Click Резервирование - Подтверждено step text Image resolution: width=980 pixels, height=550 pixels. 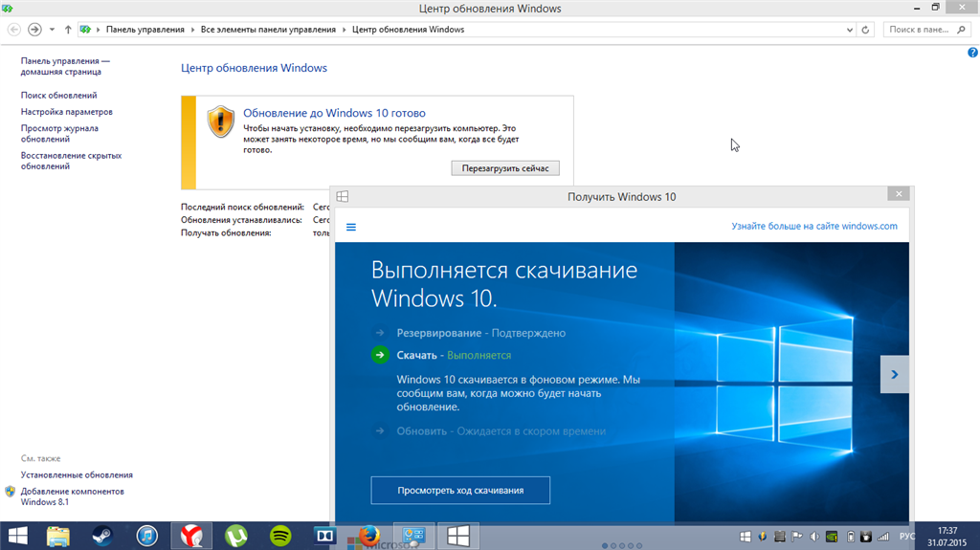[x=480, y=333]
